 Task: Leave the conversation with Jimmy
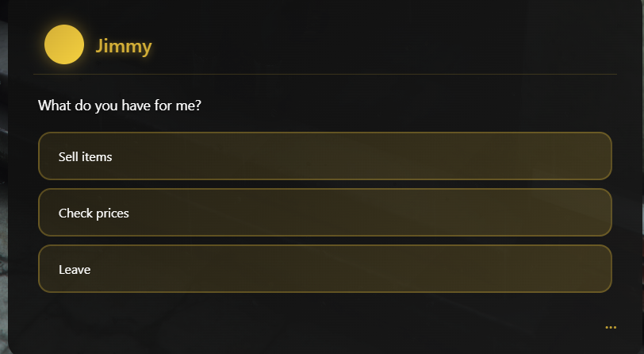(x=324, y=269)
